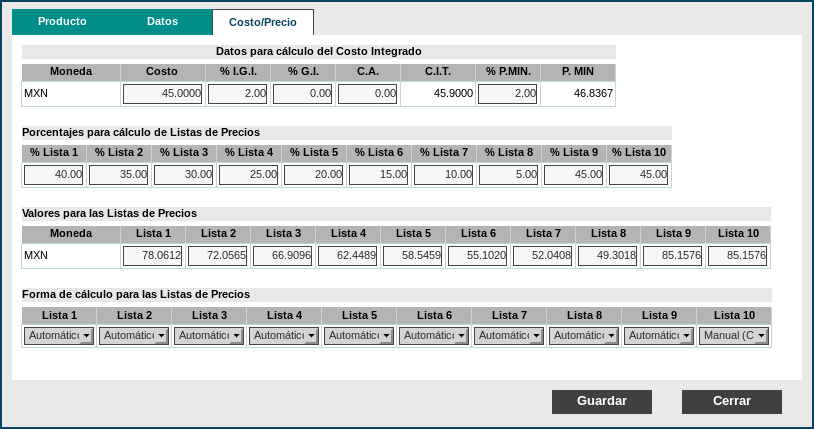814x429 pixels.
Task: Focus the % Lista 1 percentage field
Action: point(54,174)
